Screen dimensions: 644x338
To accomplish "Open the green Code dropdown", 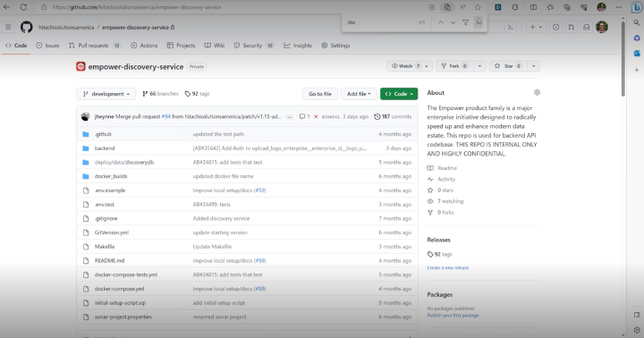I will [x=399, y=94].
